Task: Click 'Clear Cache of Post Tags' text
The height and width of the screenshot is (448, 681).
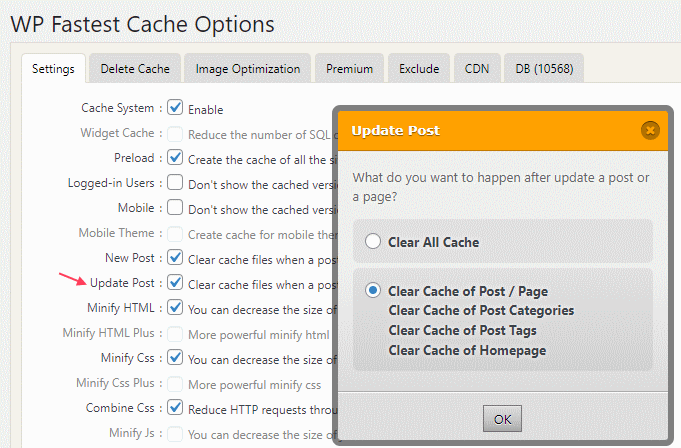Action: pos(463,330)
